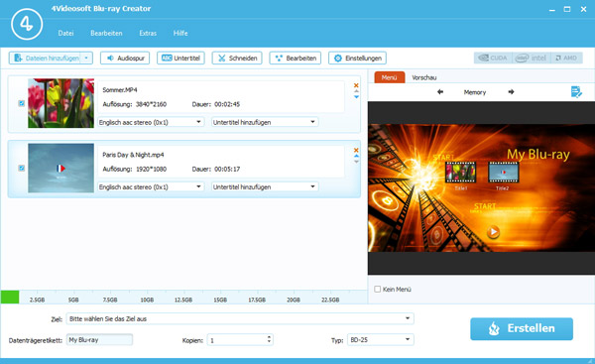The width and height of the screenshot is (595, 364).
Task: Uncheck the Sommer.MP4 checkbox
Action: [x=22, y=103]
